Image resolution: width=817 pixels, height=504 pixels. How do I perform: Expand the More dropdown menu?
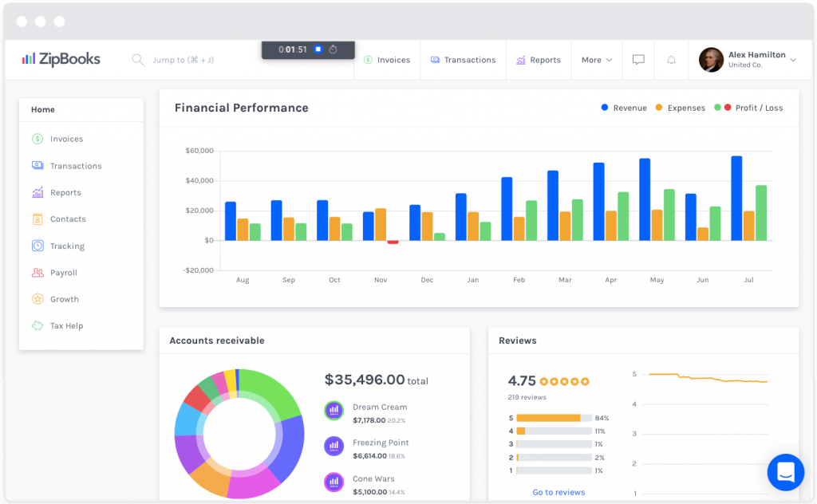tap(597, 60)
